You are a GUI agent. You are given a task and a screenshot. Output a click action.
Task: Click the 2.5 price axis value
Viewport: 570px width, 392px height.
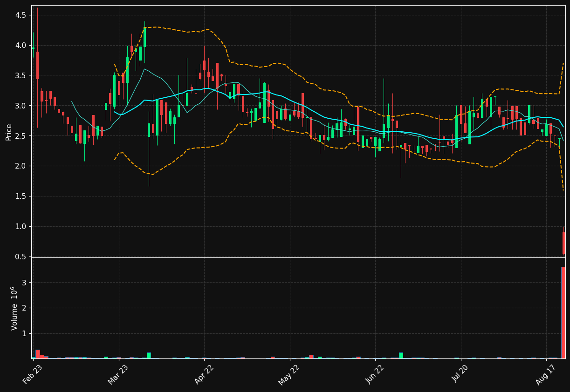tap(21, 136)
